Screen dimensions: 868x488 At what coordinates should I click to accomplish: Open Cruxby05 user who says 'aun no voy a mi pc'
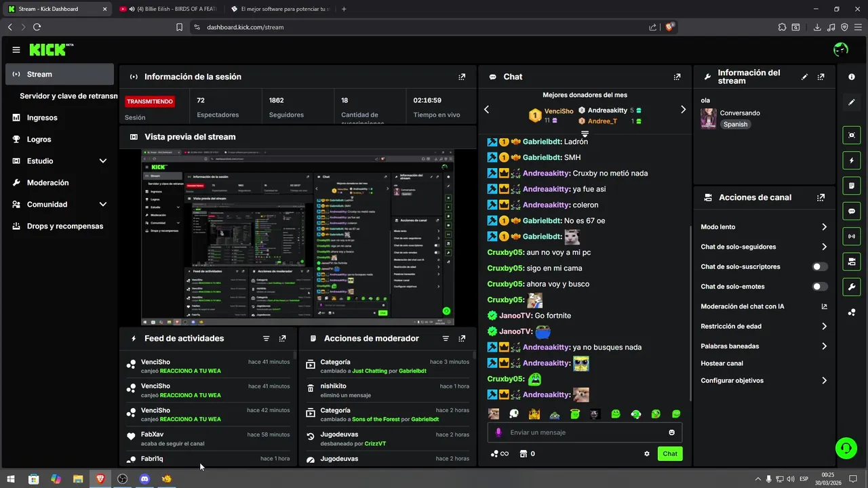505,253
